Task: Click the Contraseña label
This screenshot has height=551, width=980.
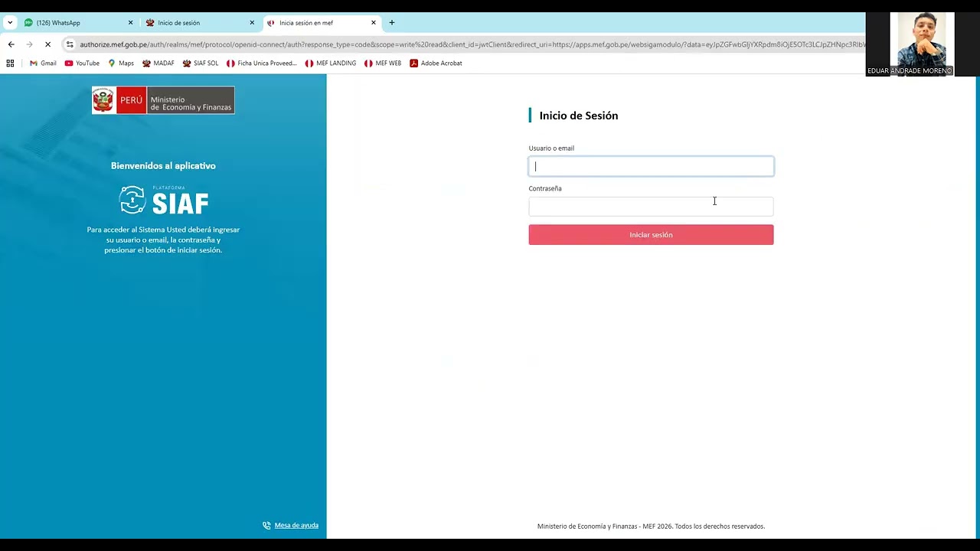Action: (x=545, y=188)
